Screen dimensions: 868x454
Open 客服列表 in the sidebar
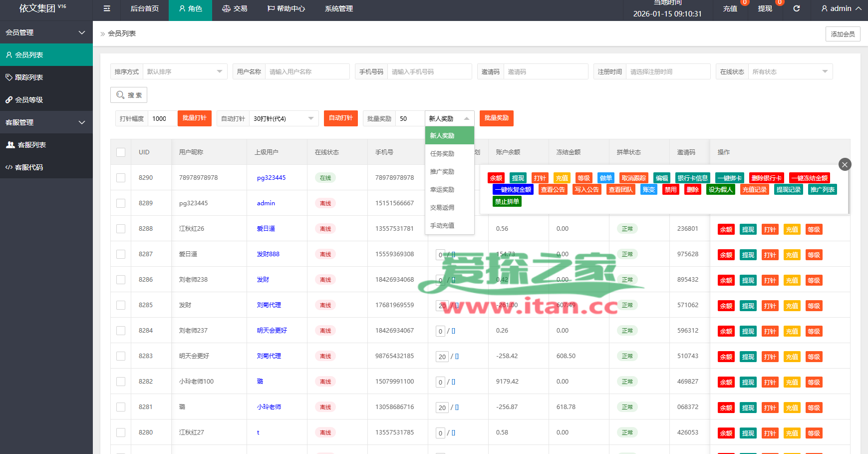click(31, 145)
